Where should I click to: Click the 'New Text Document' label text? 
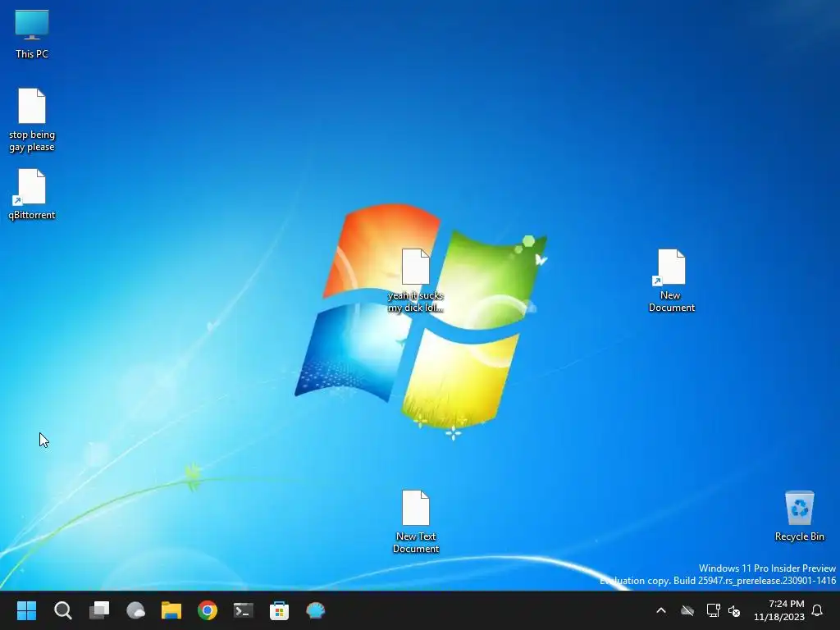pyautogui.click(x=416, y=542)
